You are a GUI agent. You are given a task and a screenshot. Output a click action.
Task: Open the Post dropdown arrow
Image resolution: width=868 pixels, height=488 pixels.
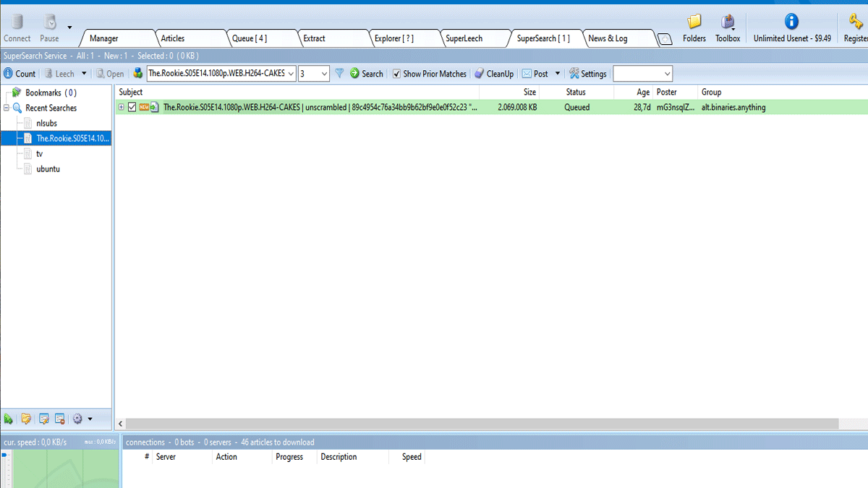pyautogui.click(x=557, y=74)
